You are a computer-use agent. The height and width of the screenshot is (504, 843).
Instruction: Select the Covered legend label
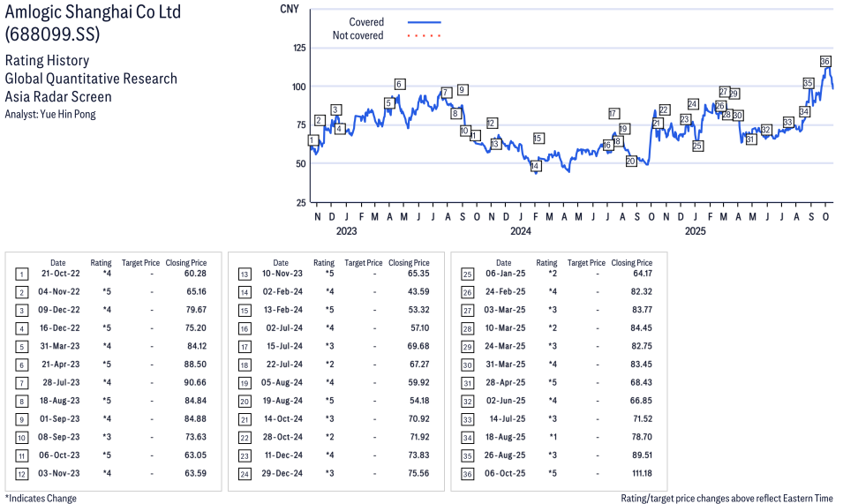pos(366,22)
